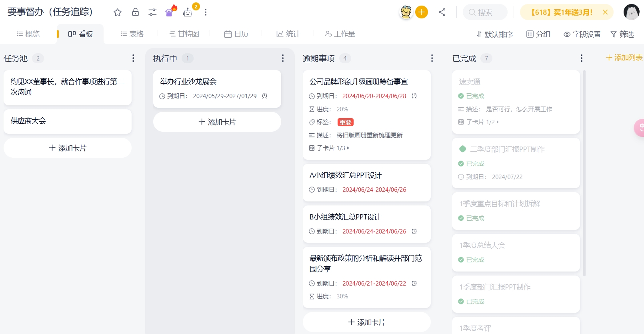The width and height of the screenshot is (644, 334).
Task: Star the 要事督办 project as favorite
Action: [118, 12]
